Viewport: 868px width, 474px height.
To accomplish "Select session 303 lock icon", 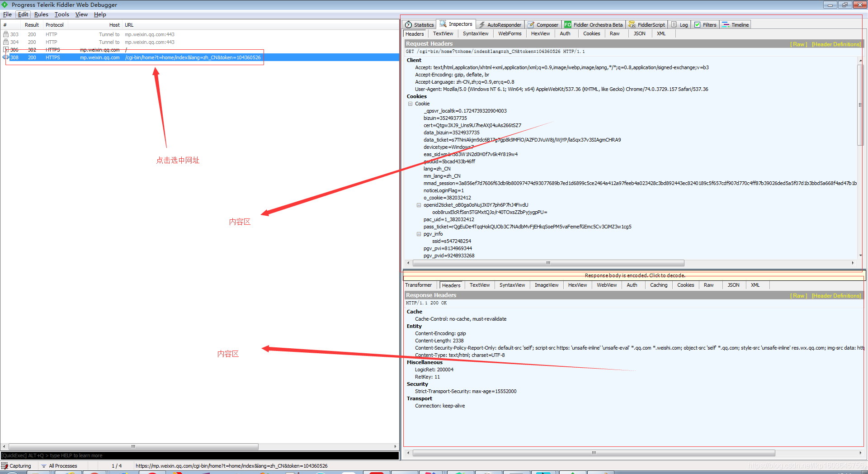I will (6, 34).
